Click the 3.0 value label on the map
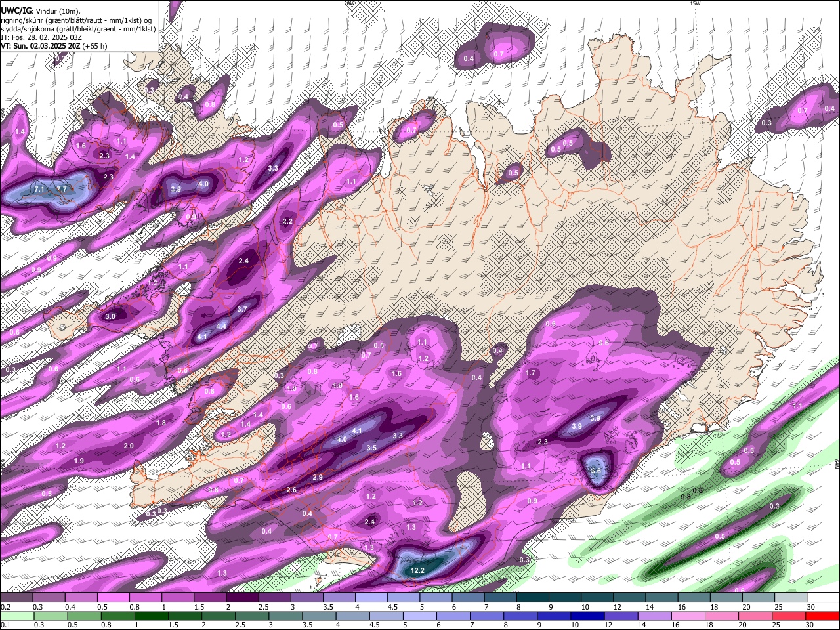Image resolution: width=840 pixels, height=630 pixels. tap(110, 316)
